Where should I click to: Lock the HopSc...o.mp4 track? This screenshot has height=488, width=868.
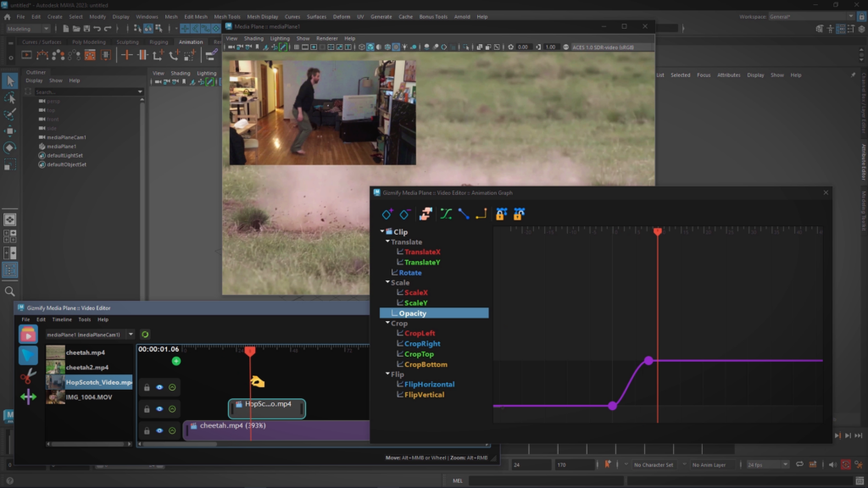[x=147, y=409]
